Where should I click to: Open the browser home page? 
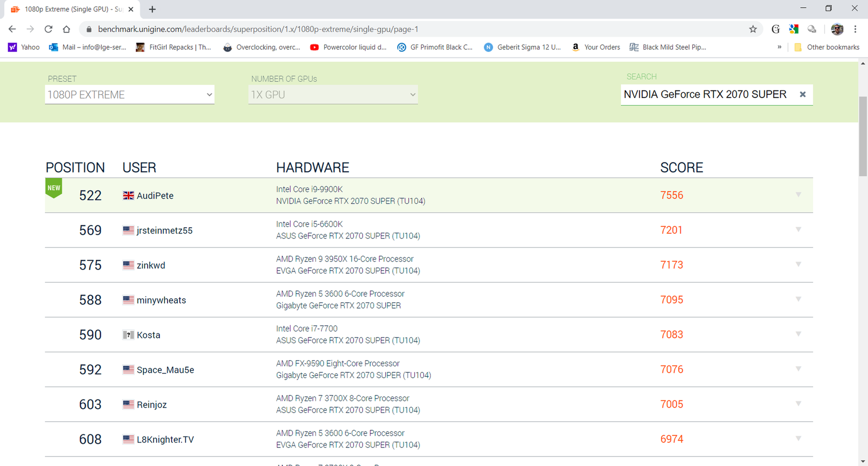(x=66, y=29)
